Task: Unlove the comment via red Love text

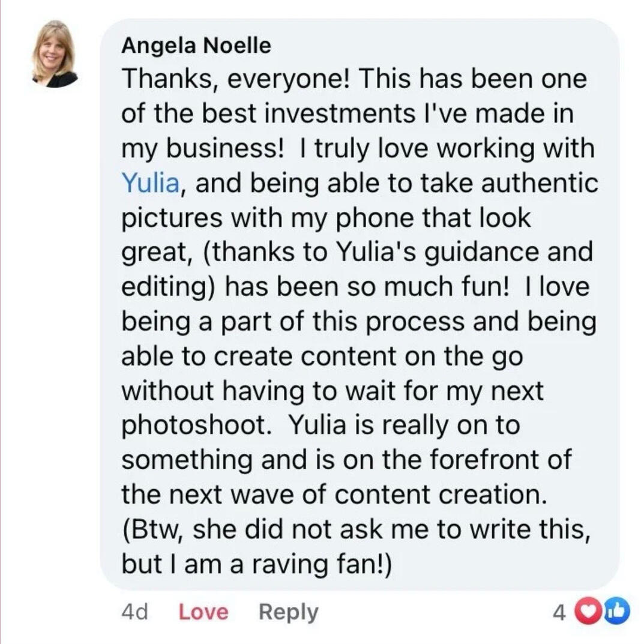Action: coord(203,612)
